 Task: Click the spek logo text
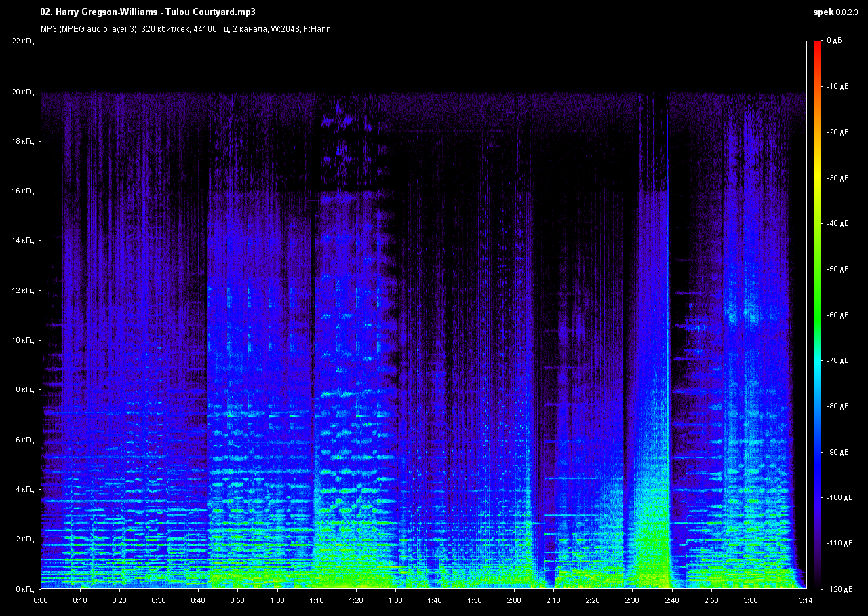point(824,12)
